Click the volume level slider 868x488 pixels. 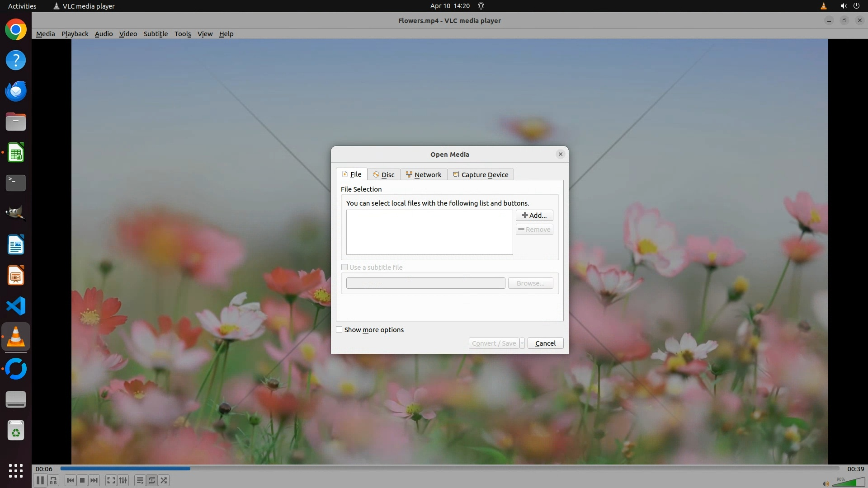click(x=848, y=483)
